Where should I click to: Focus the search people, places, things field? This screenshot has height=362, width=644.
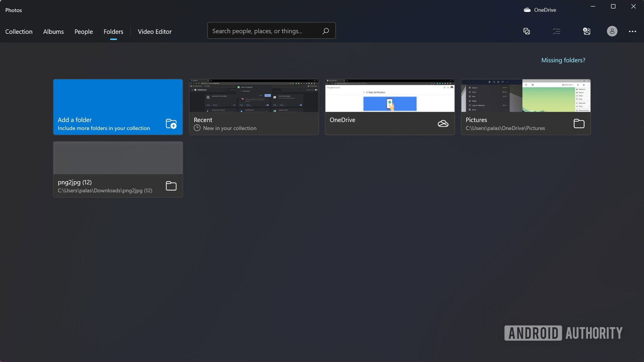tap(262, 31)
